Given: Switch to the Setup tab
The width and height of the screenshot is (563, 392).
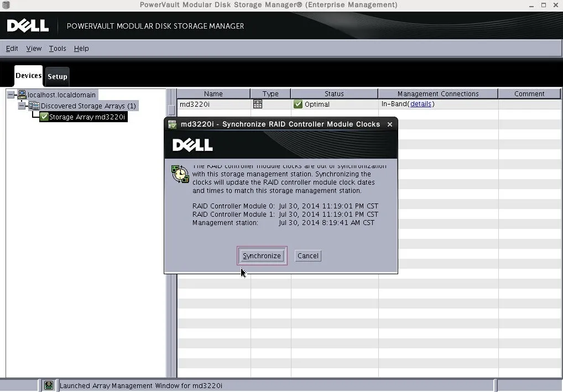Looking at the screenshot, I should click(x=58, y=76).
